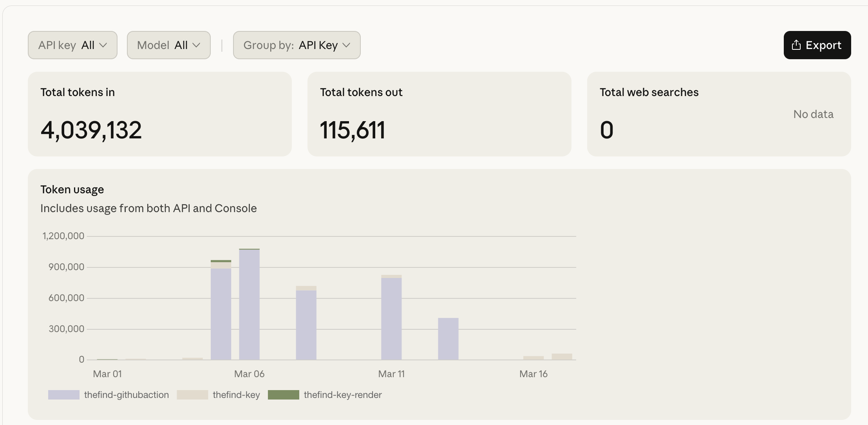Click the chevron next to API key All
The height and width of the screenshot is (425, 868).
[x=104, y=45]
